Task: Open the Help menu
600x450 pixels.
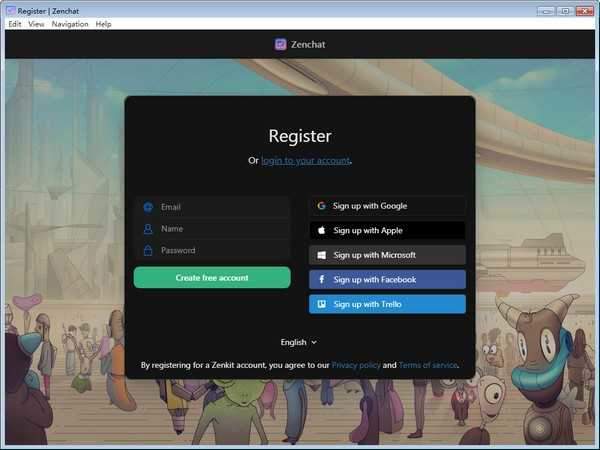Action: pyautogui.click(x=103, y=24)
